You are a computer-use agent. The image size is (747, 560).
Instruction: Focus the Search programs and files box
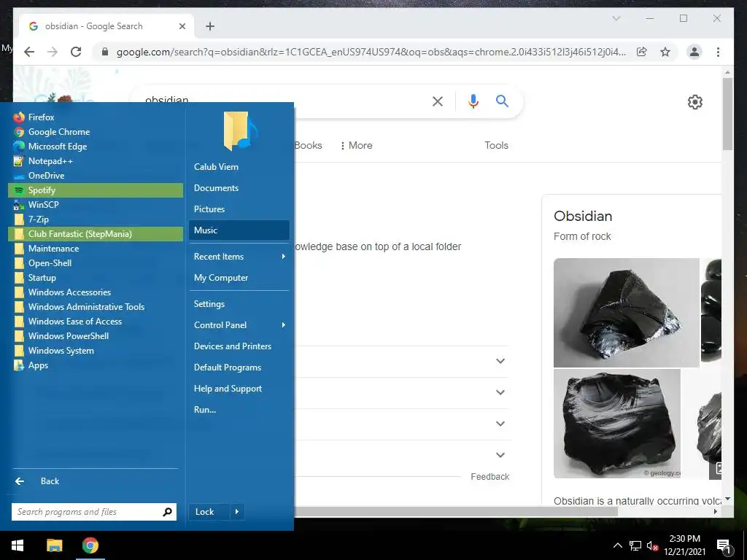click(x=94, y=512)
